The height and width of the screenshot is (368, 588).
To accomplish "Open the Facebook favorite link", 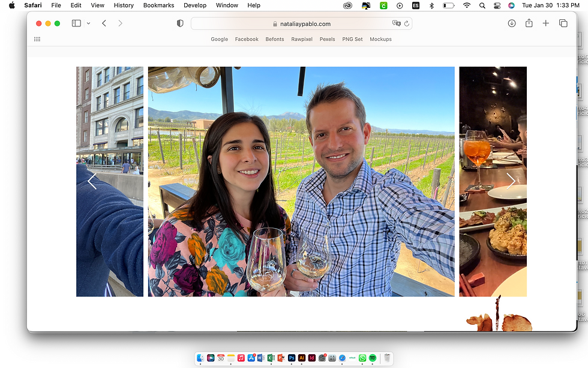I will pos(247,39).
